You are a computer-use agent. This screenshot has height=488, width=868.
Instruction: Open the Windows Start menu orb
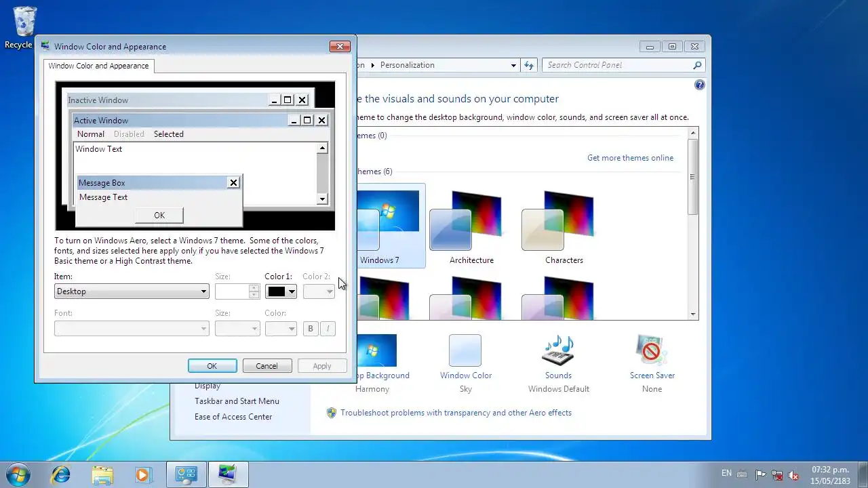(18, 474)
